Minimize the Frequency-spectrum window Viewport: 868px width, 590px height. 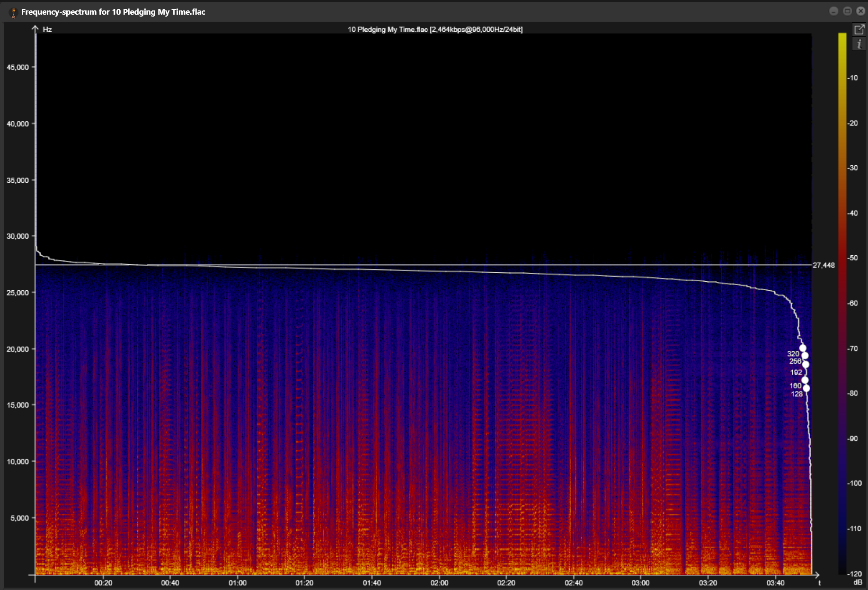pos(834,11)
